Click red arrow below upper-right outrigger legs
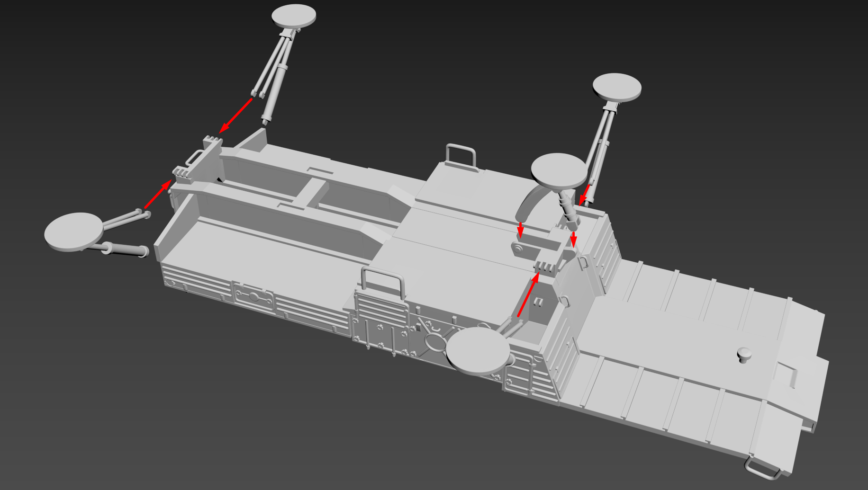868x490 pixels. [586, 194]
